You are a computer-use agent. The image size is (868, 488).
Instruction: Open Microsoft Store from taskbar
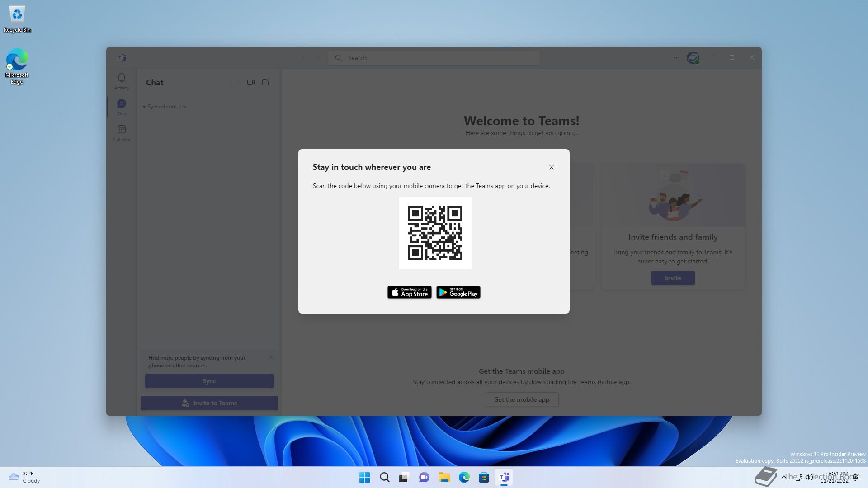(484, 477)
